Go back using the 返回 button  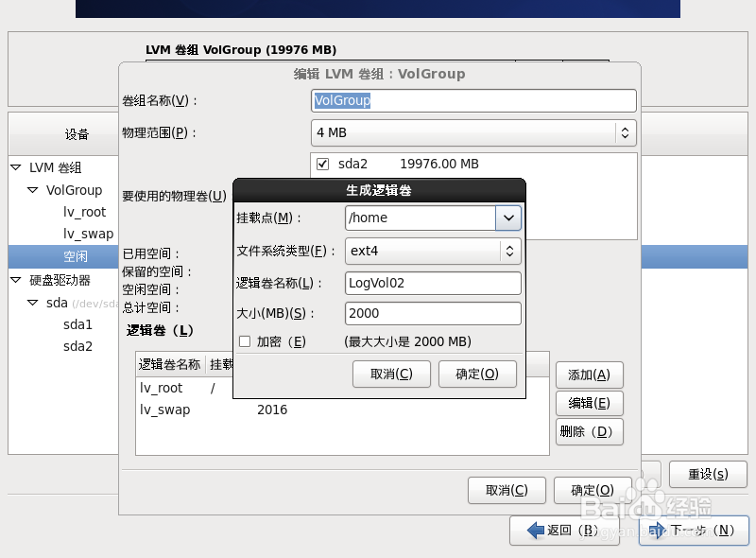tap(564, 531)
